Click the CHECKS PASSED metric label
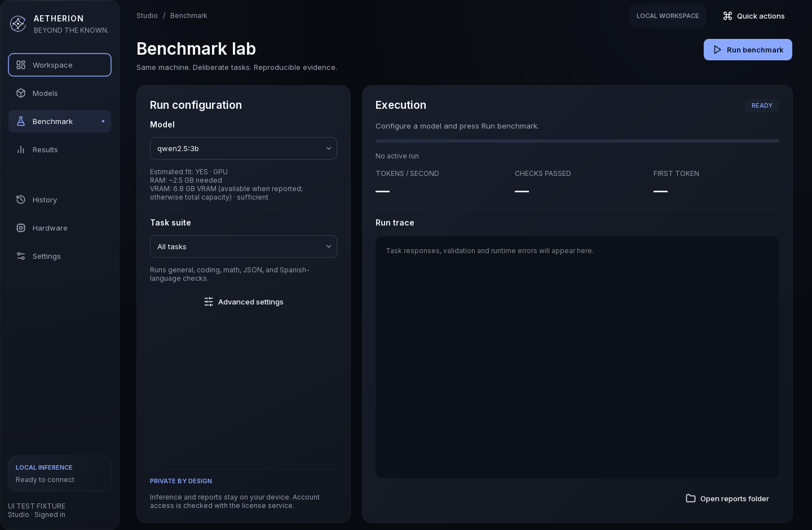 pos(543,174)
